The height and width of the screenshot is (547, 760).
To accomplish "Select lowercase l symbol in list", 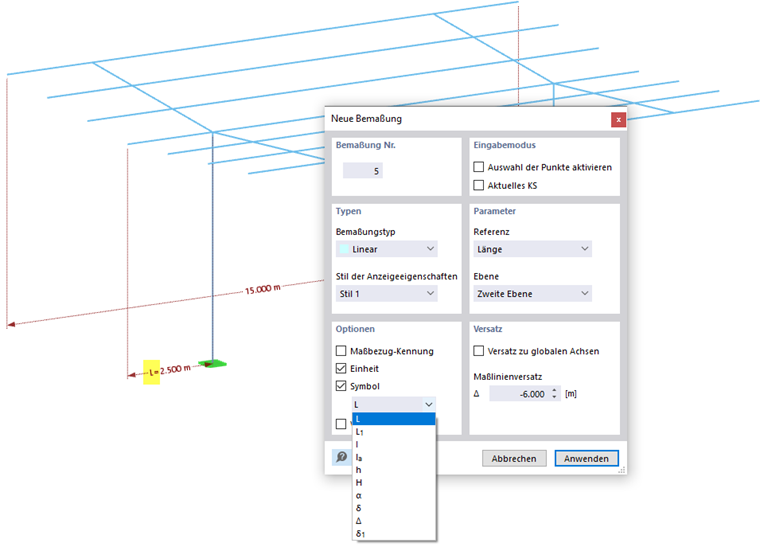I will coord(394,444).
